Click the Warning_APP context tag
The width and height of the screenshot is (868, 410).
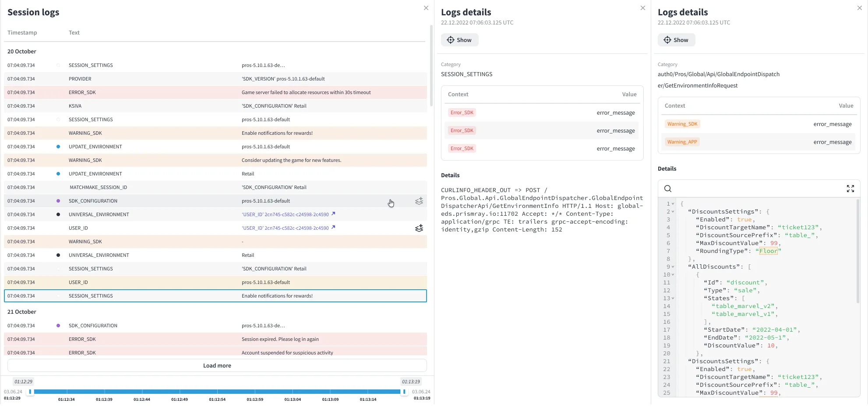pos(682,142)
